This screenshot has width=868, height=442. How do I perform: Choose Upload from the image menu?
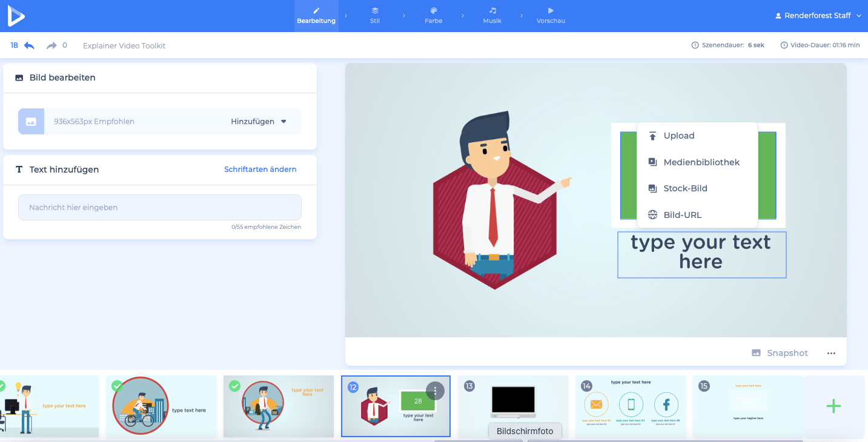coord(678,136)
